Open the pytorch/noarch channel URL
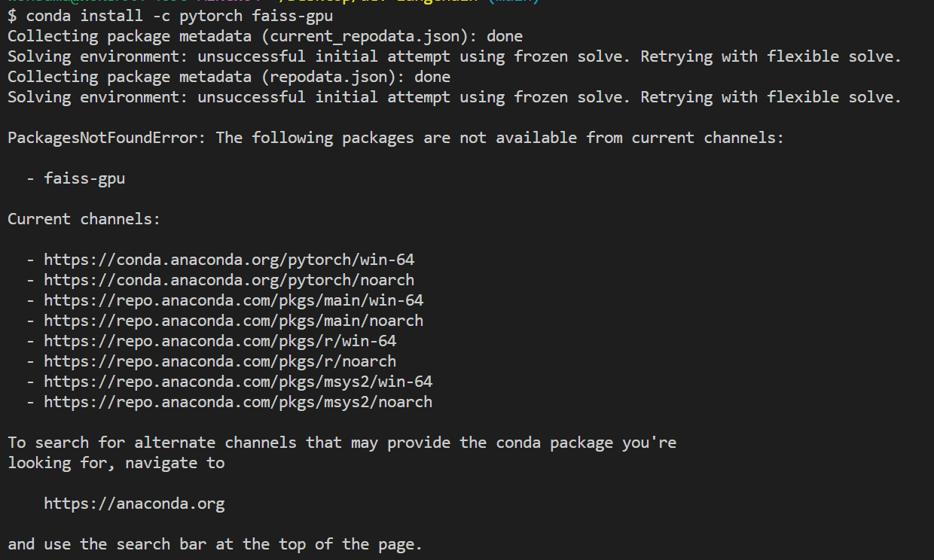This screenshot has width=934, height=560. coord(229,280)
